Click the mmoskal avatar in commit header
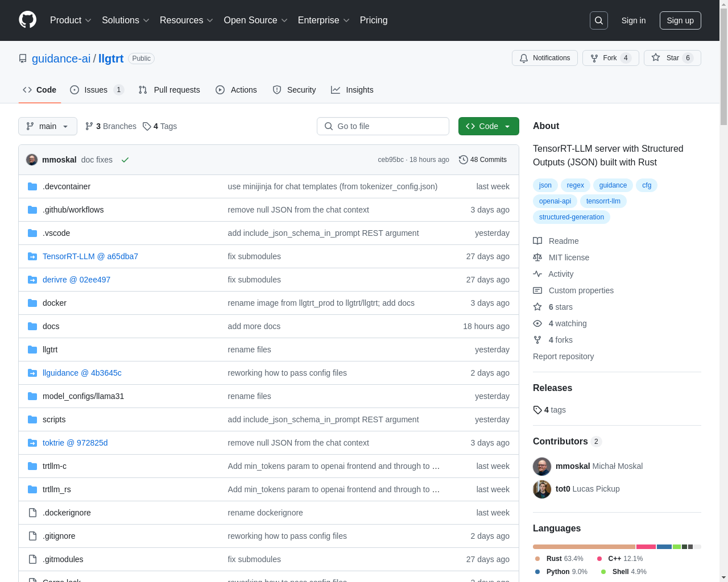The image size is (728, 582). click(x=32, y=160)
